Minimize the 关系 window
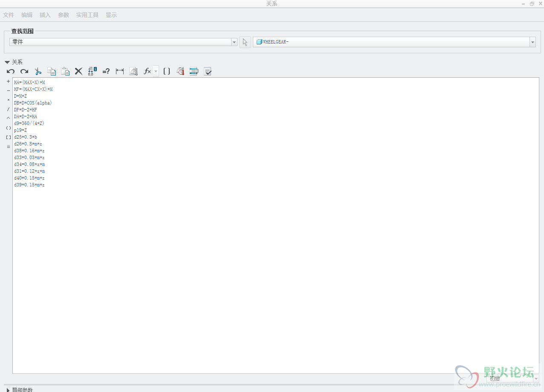The image size is (544, 392). pos(524,3)
